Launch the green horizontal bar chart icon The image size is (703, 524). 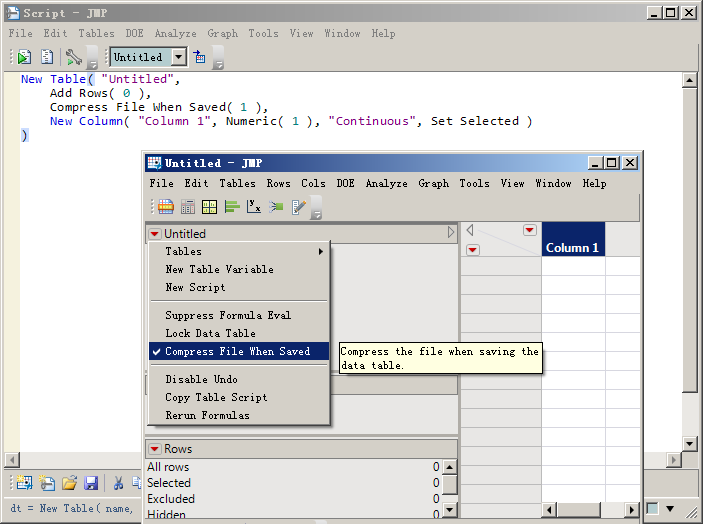(x=232, y=207)
